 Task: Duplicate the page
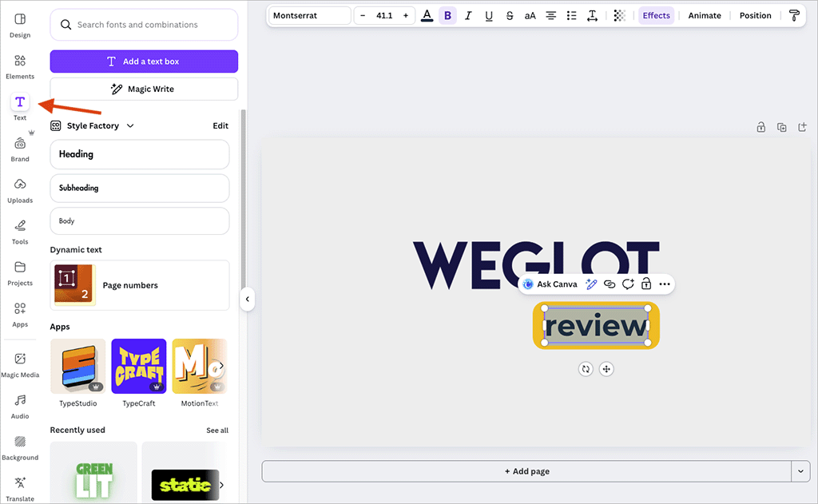(781, 127)
